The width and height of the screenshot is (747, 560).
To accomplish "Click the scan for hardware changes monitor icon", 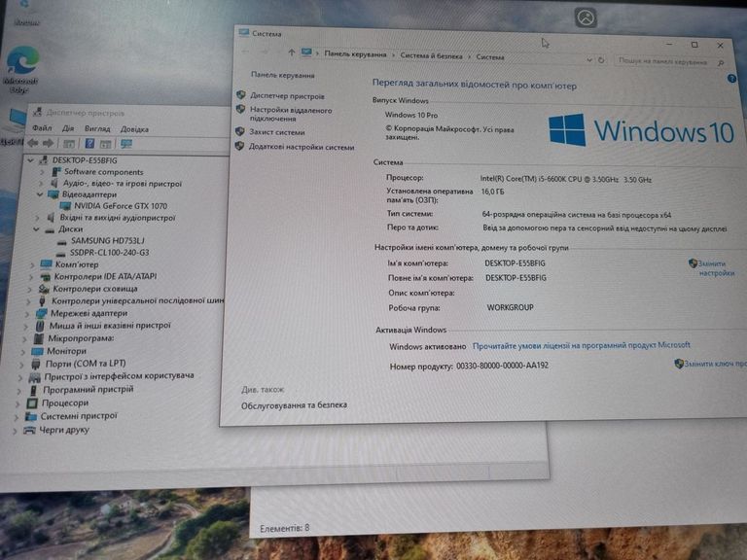I will click(x=126, y=143).
